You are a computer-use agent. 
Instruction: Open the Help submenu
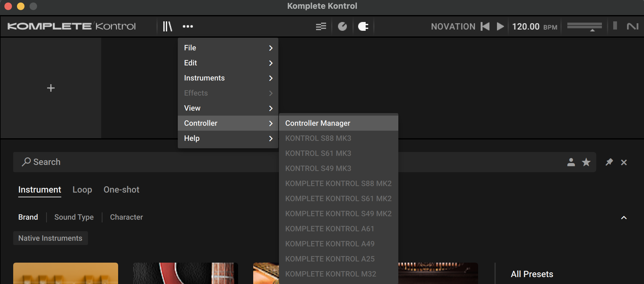pos(228,138)
